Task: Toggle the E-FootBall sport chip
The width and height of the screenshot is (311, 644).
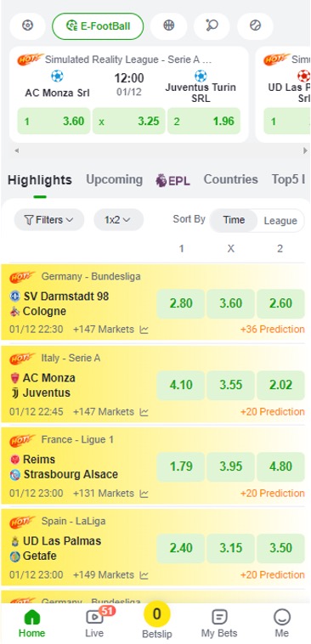Action: pos(98,25)
